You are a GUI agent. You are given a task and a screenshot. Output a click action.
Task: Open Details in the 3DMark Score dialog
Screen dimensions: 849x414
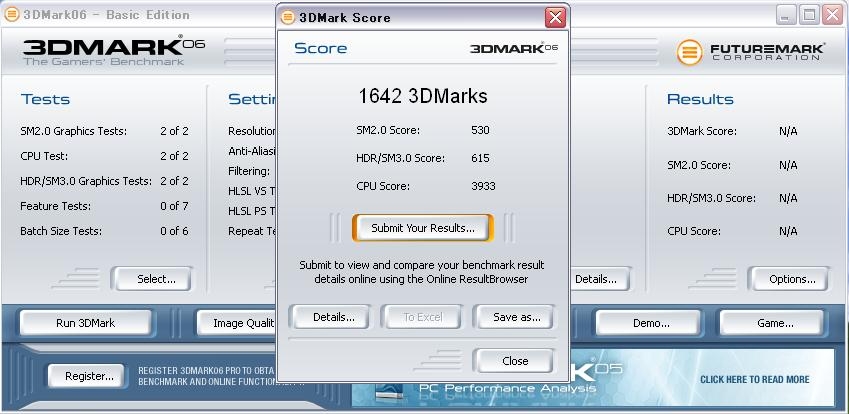tap(329, 317)
